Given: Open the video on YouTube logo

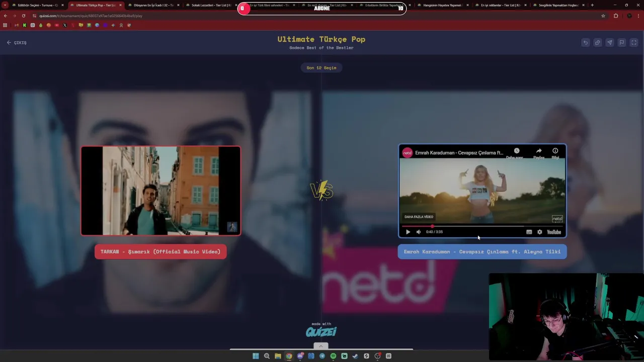Looking at the screenshot, I should 554,232.
